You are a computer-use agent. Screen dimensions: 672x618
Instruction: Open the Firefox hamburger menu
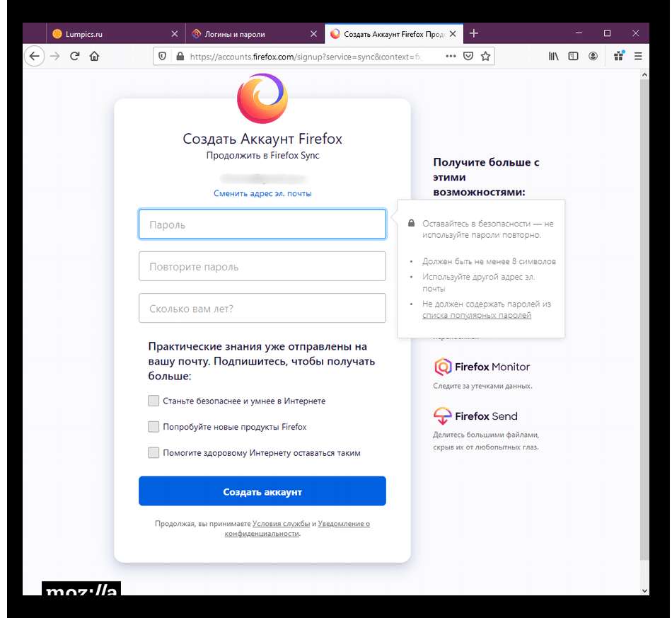638,56
